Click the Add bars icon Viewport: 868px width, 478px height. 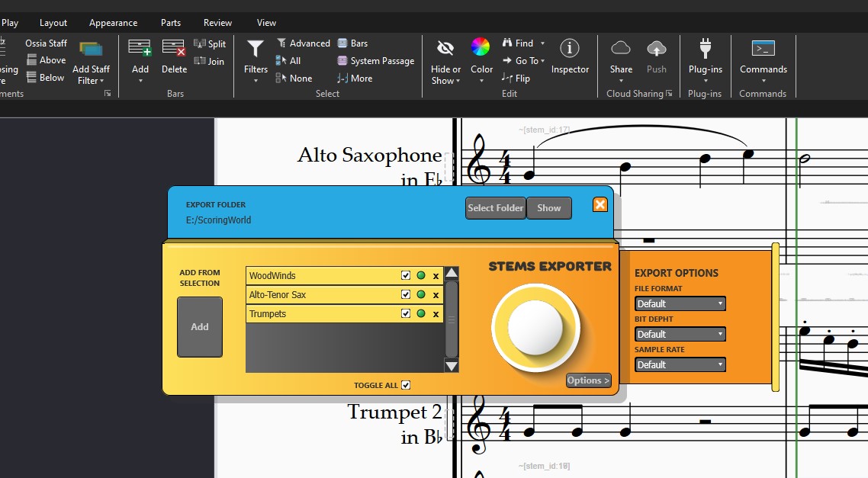tap(140, 49)
